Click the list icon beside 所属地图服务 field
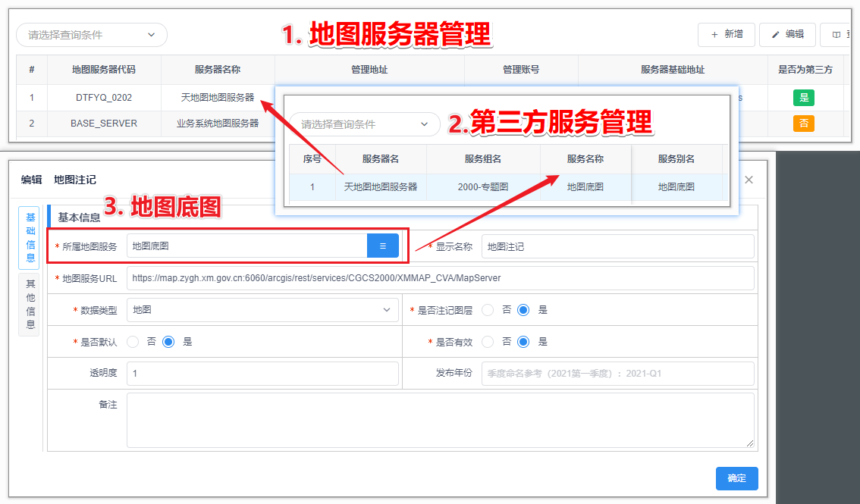860x504 pixels. click(383, 246)
